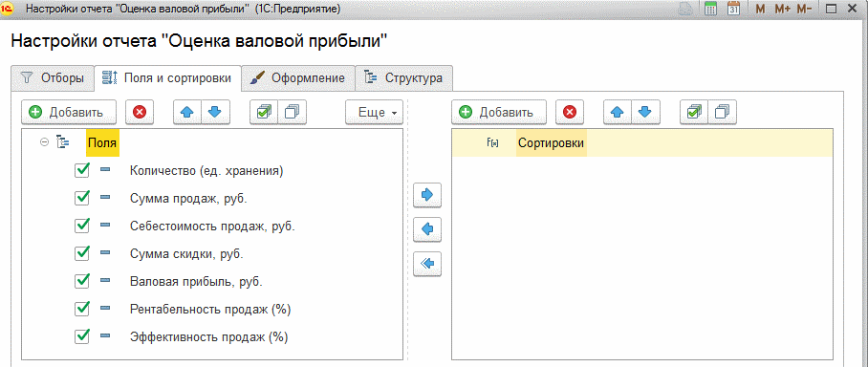This screenshot has height=367, width=868.
Task: Move sorting down in the sorting panel
Action: click(645, 113)
